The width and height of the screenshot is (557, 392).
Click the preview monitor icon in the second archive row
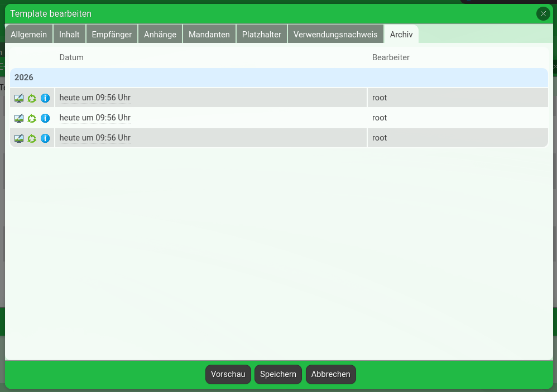(19, 118)
